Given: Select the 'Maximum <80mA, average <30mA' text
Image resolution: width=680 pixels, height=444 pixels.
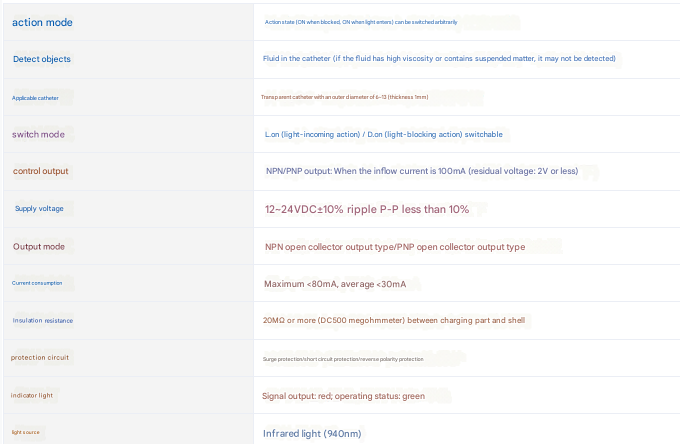Looking at the screenshot, I should [x=335, y=284].
